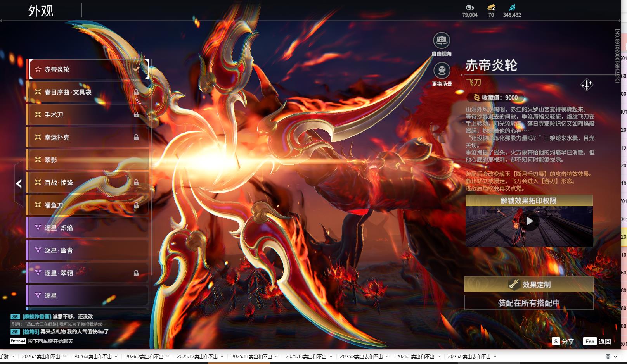Click the lock icon on 手术刀
Image resolution: width=627 pixels, height=364 pixels.
(136, 115)
